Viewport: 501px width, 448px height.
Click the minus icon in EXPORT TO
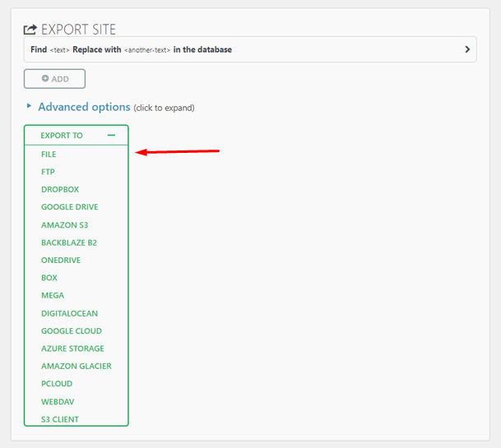(x=111, y=136)
